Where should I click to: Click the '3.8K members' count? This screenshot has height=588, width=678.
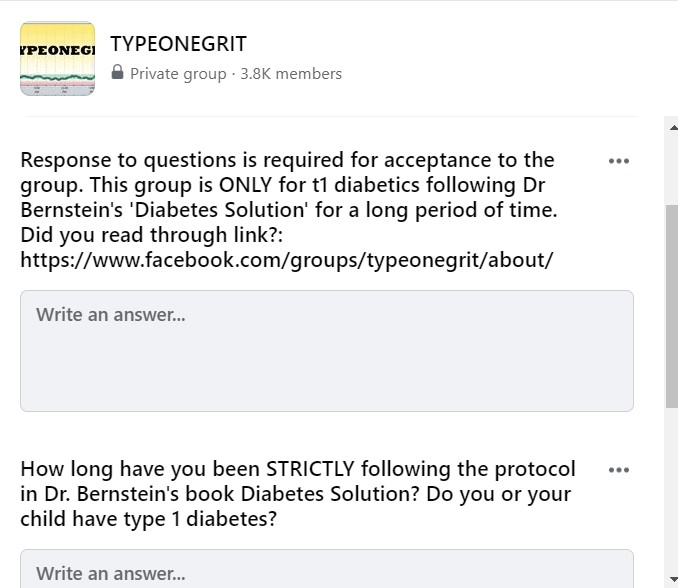291,73
